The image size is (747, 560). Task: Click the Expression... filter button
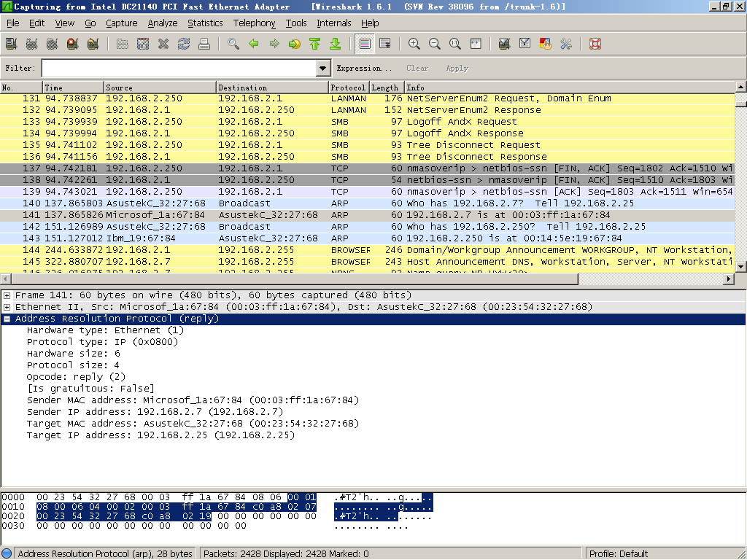pos(364,68)
